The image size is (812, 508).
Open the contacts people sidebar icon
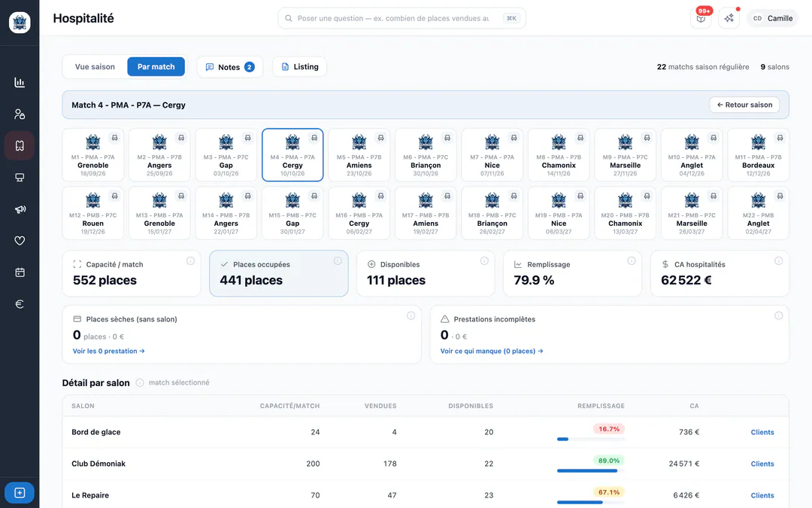[20, 114]
